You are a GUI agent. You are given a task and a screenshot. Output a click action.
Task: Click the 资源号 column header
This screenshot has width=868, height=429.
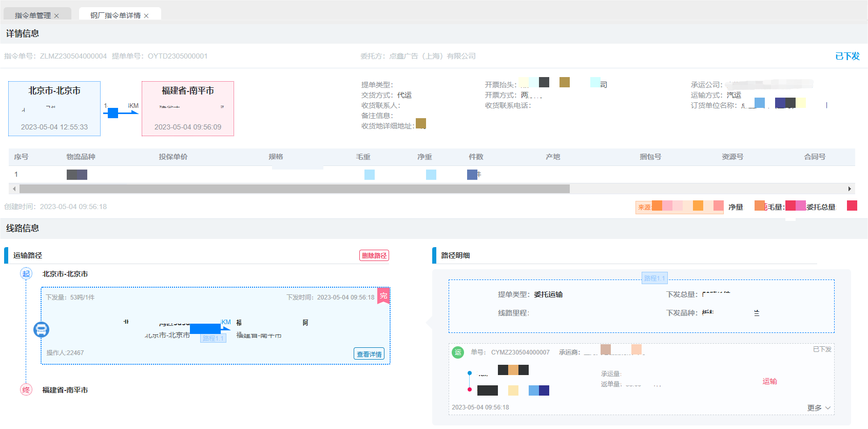tap(732, 157)
